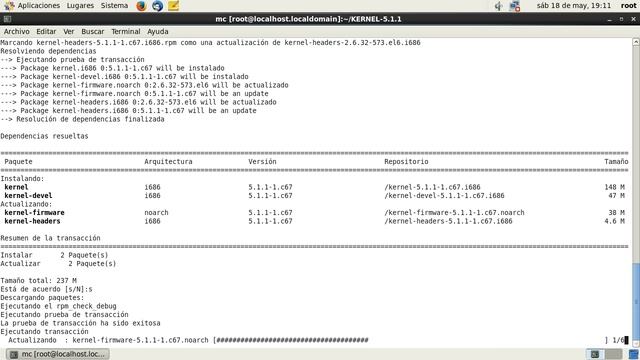Minimize the terminal window
Viewport: 640px width, 360px height.
click(609, 19)
